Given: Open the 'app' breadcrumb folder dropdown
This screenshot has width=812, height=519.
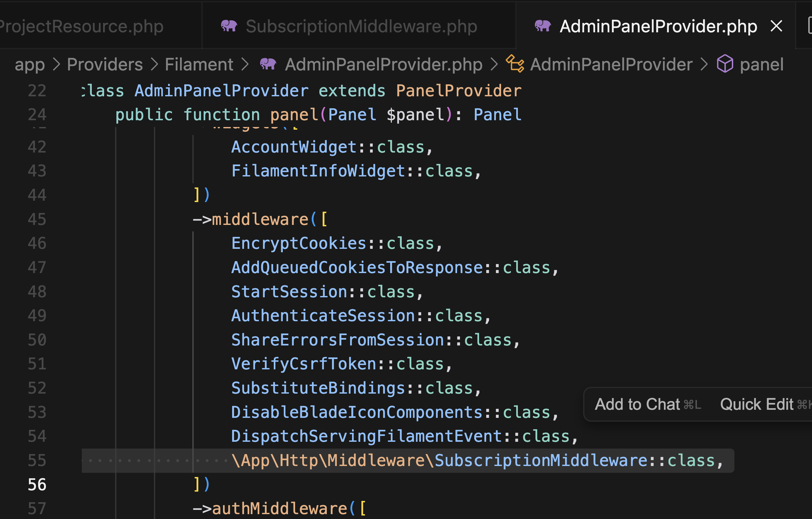Looking at the screenshot, I should pyautogui.click(x=30, y=64).
